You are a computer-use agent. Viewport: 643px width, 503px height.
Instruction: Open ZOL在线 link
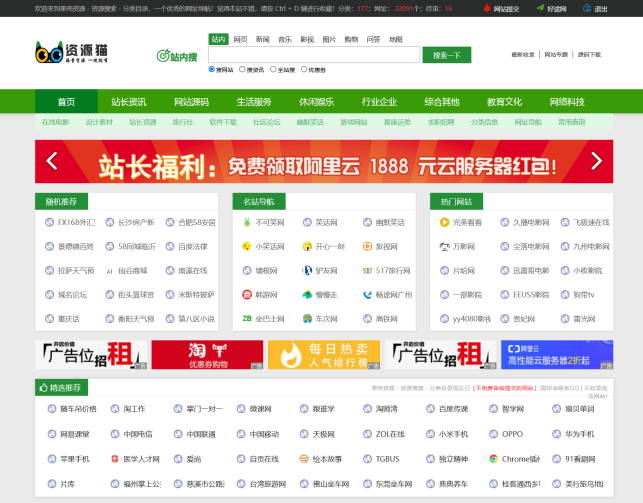click(x=390, y=434)
